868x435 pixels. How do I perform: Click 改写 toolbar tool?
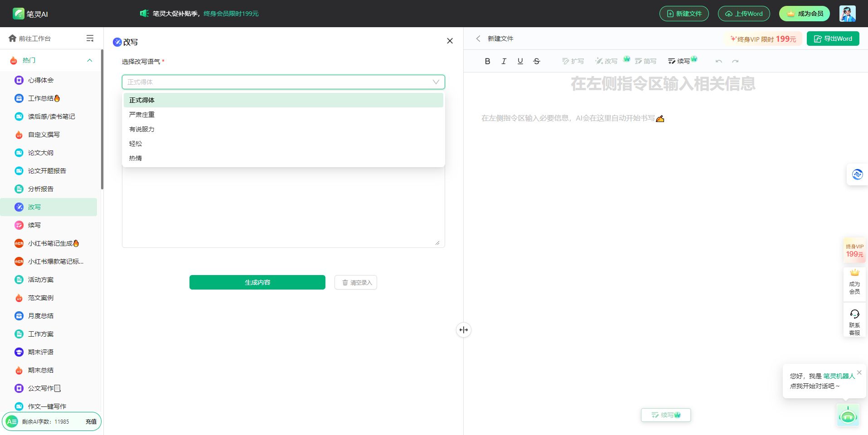click(x=606, y=61)
